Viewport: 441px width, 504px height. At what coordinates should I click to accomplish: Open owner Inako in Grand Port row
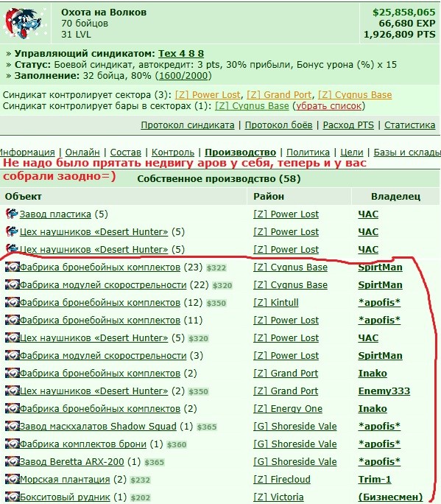[373, 373]
